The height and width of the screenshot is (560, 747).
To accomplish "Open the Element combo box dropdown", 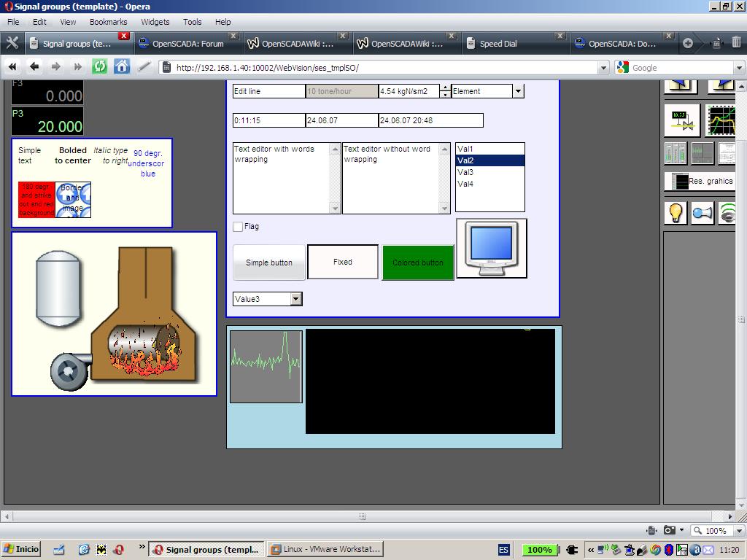I will pyautogui.click(x=518, y=91).
